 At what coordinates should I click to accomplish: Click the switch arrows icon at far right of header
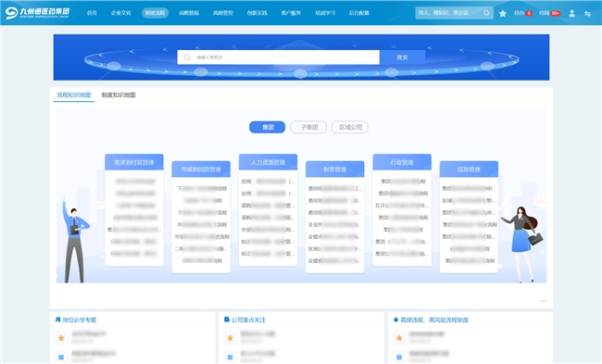click(587, 14)
